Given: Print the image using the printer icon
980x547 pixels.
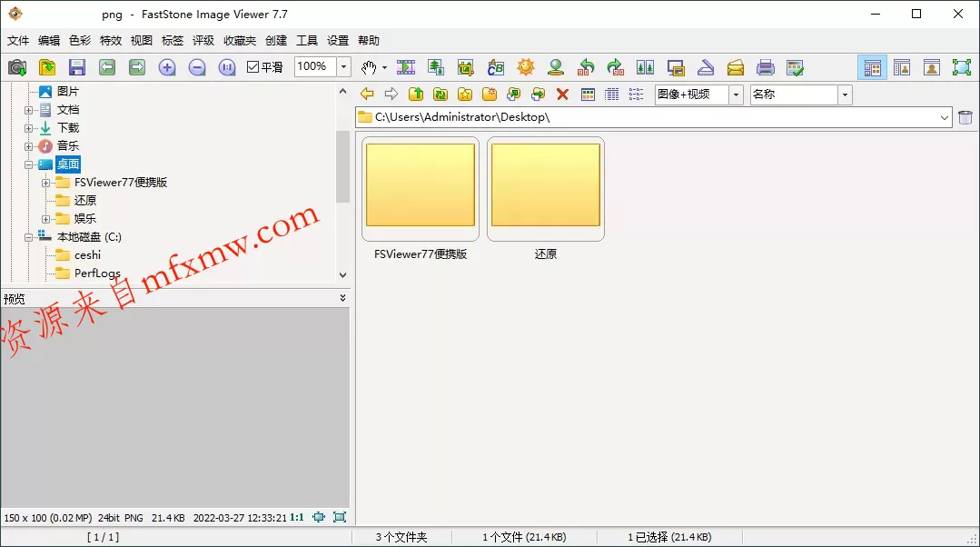Looking at the screenshot, I should 766,67.
